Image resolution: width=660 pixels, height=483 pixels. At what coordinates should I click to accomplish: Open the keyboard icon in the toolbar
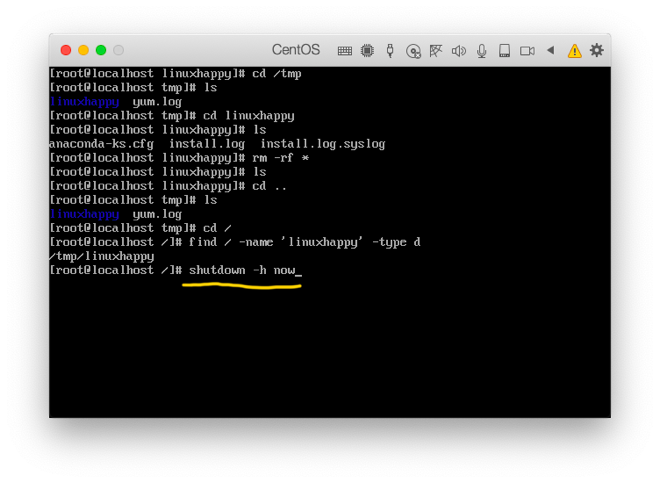pyautogui.click(x=345, y=51)
